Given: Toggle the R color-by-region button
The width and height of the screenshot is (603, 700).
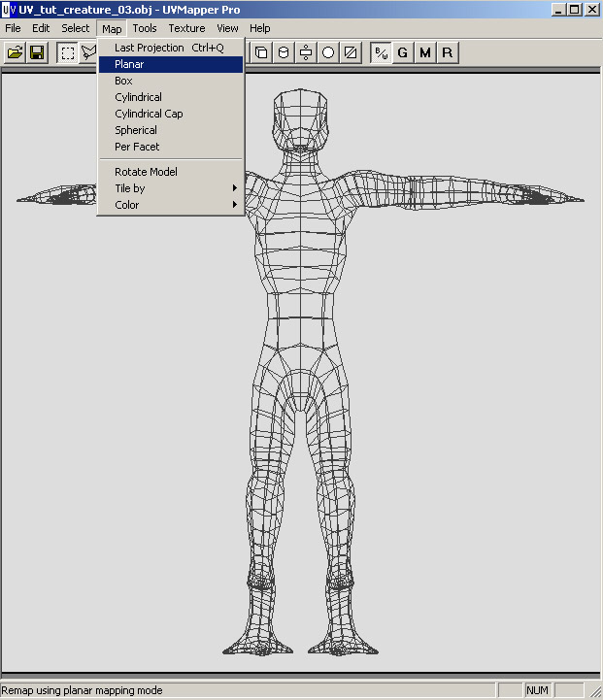Looking at the screenshot, I should click(x=447, y=52).
